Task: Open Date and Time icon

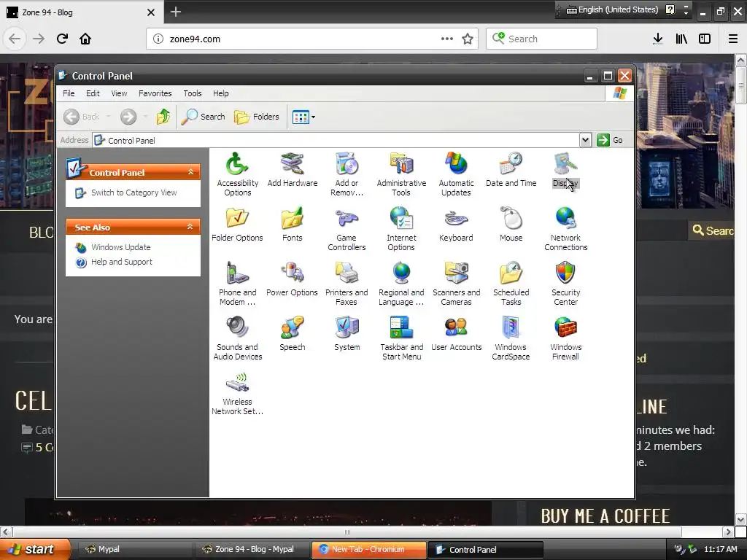Action: point(511,169)
